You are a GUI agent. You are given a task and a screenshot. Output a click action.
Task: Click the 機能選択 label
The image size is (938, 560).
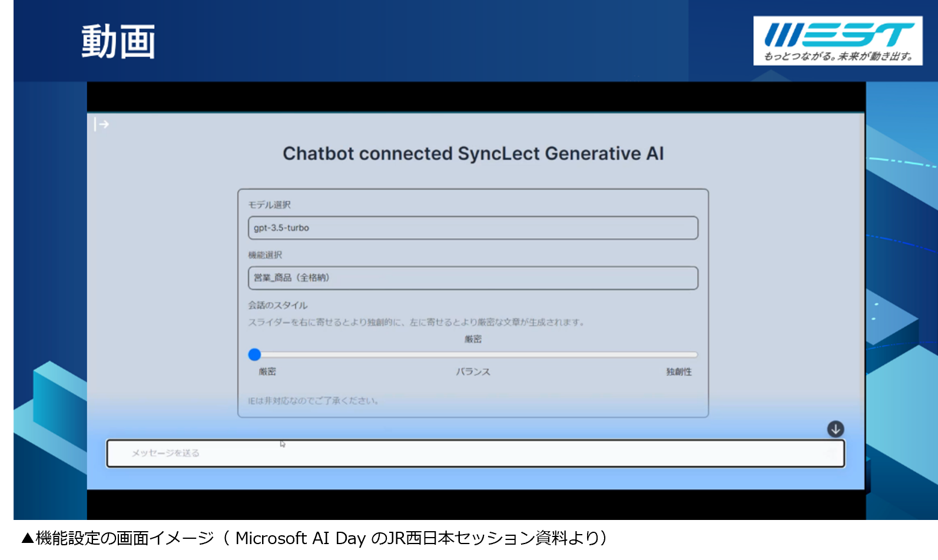tap(265, 255)
